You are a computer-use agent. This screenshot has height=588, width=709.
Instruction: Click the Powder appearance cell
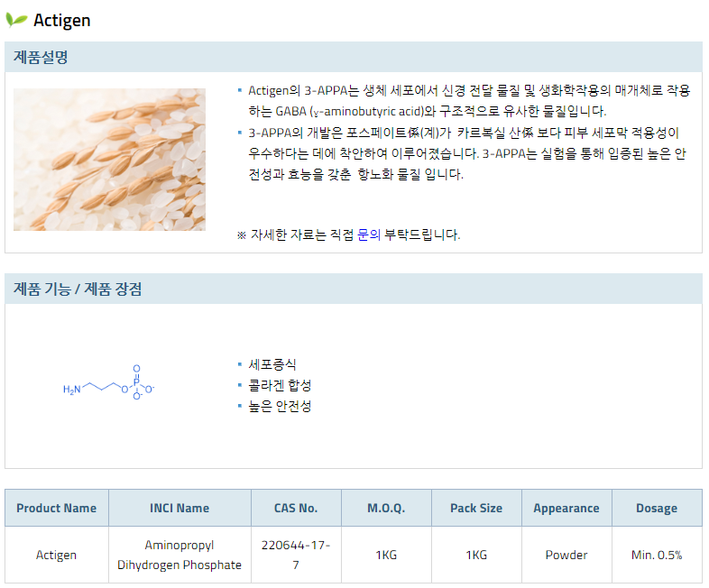pos(566,555)
